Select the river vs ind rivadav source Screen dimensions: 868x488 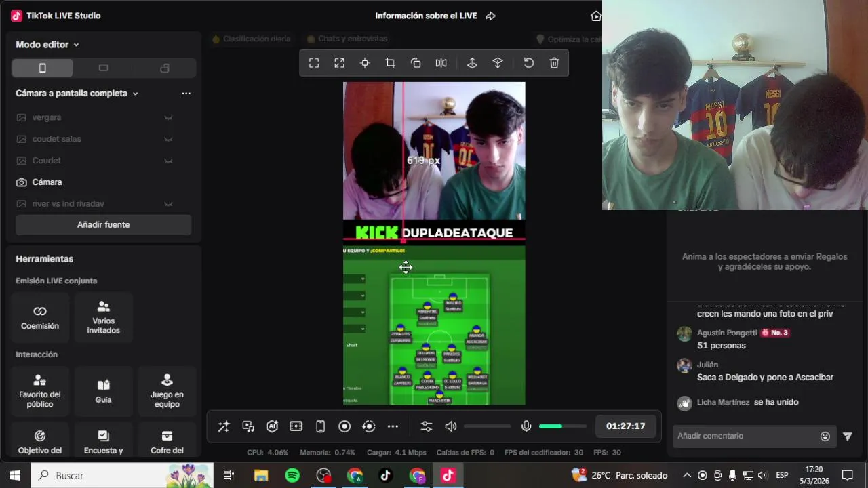[103, 204]
